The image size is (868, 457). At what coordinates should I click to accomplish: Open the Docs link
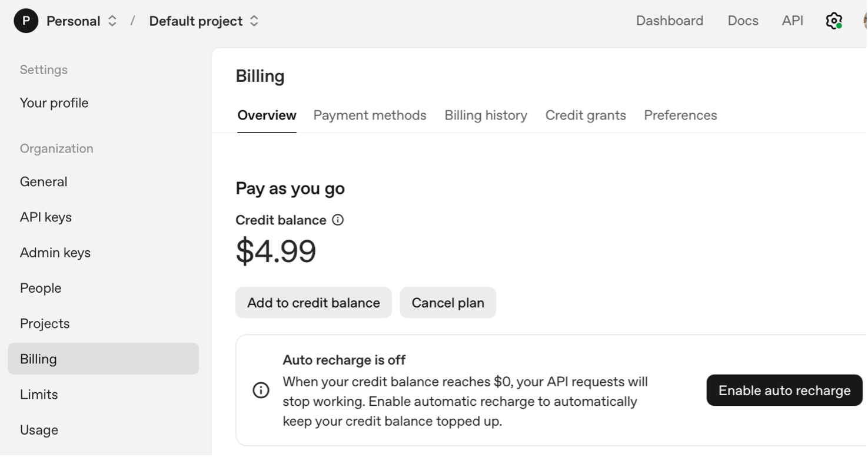click(x=743, y=21)
